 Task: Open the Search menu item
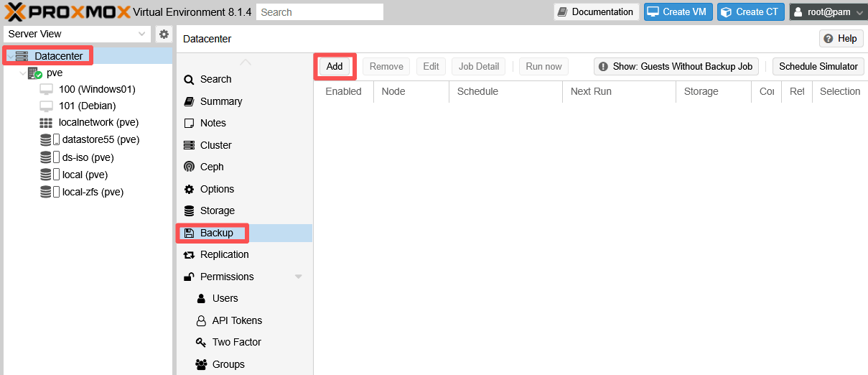coord(244,80)
